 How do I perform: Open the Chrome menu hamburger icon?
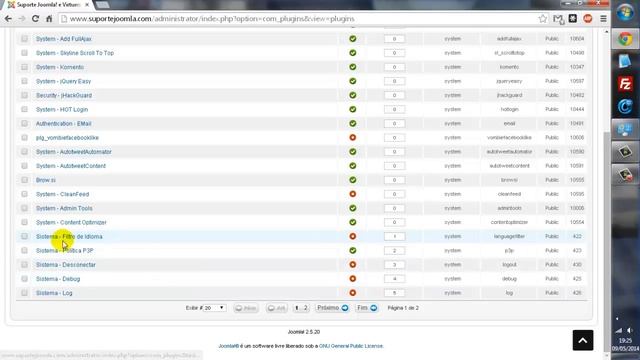(x=603, y=19)
